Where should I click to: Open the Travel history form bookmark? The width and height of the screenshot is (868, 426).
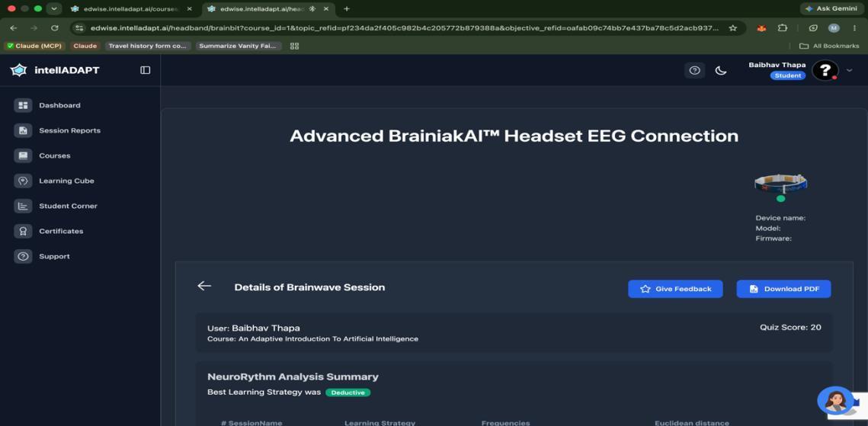148,46
